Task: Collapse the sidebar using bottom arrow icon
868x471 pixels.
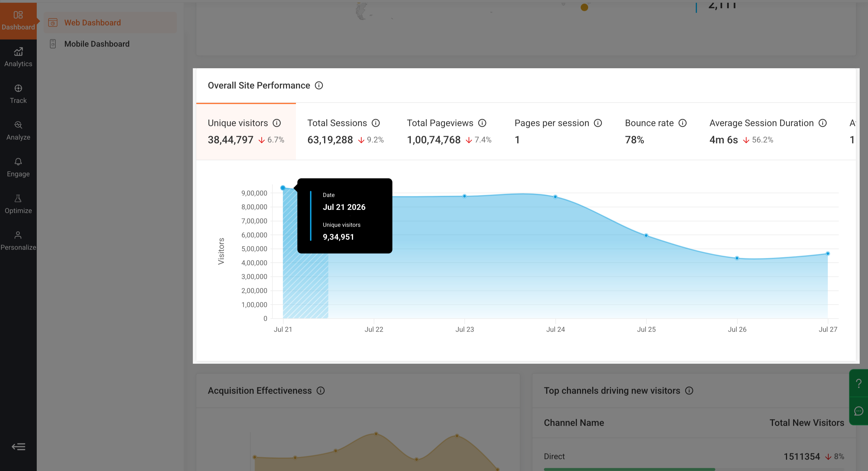Action: pos(18,447)
